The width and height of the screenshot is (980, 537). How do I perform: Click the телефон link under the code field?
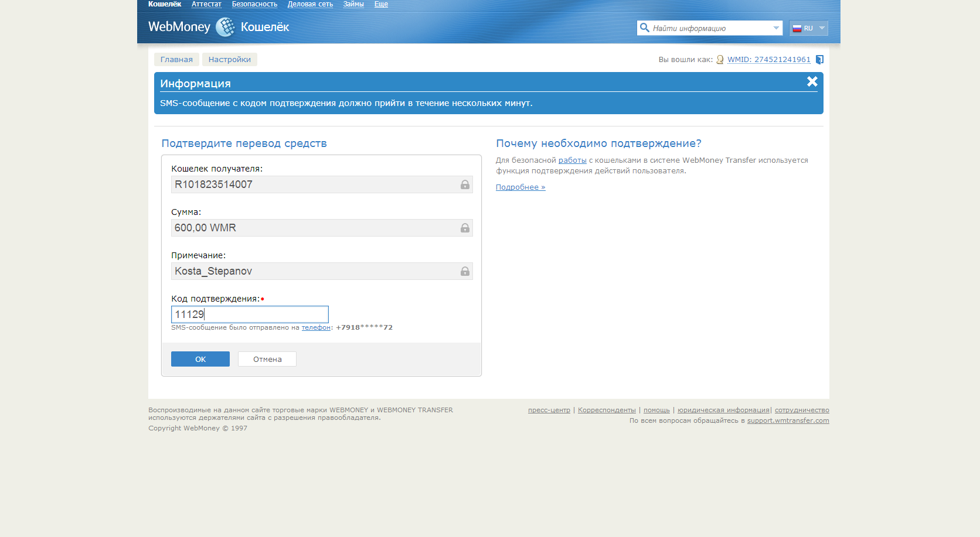click(x=316, y=327)
